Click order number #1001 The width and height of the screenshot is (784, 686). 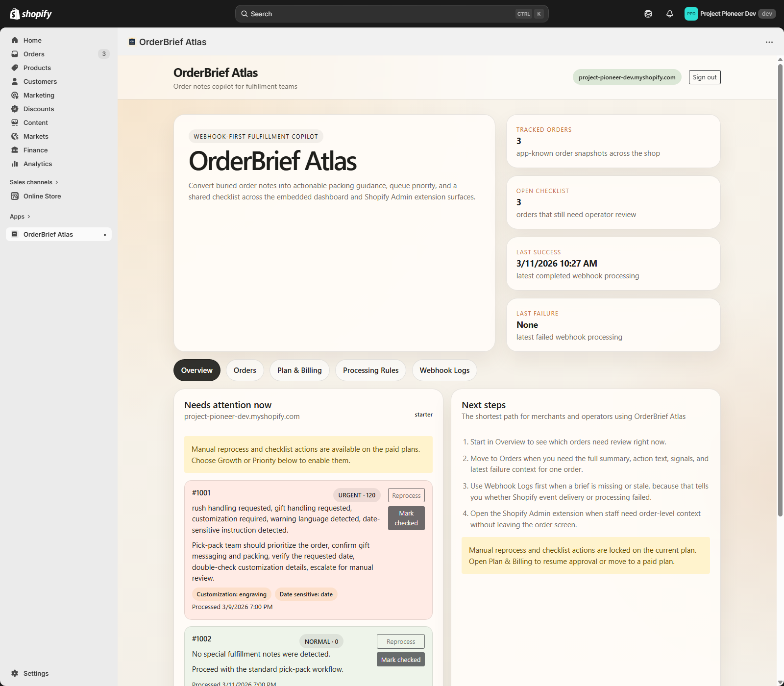201,493
